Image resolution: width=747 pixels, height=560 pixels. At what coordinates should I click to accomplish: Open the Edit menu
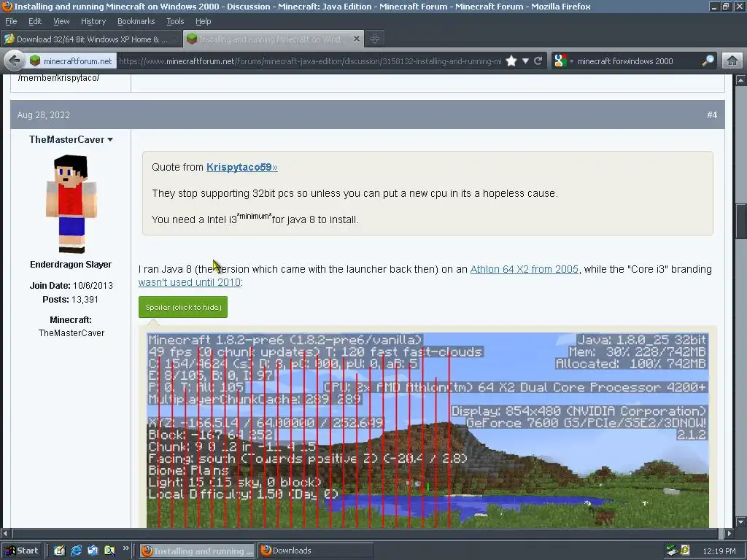(x=35, y=21)
